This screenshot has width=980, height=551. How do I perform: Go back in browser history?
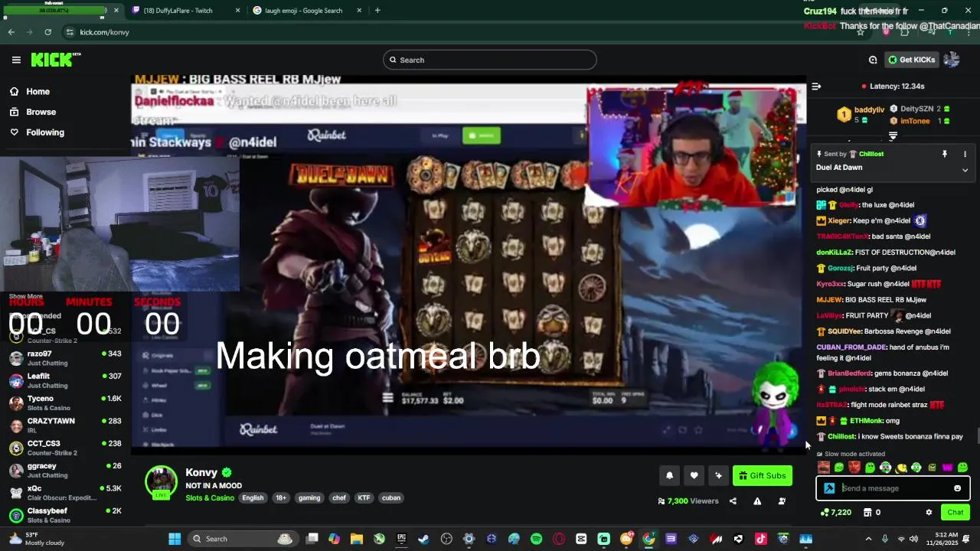click(x=11, y=32)
